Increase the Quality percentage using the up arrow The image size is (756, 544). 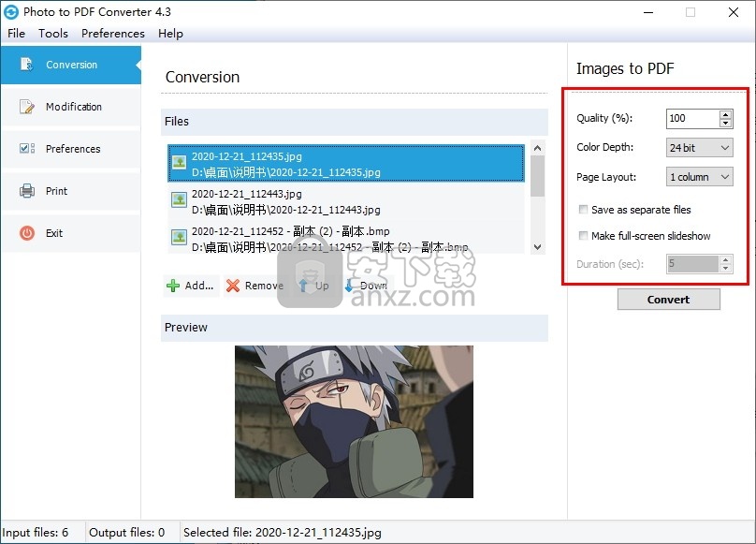click(x=726, y=114)
